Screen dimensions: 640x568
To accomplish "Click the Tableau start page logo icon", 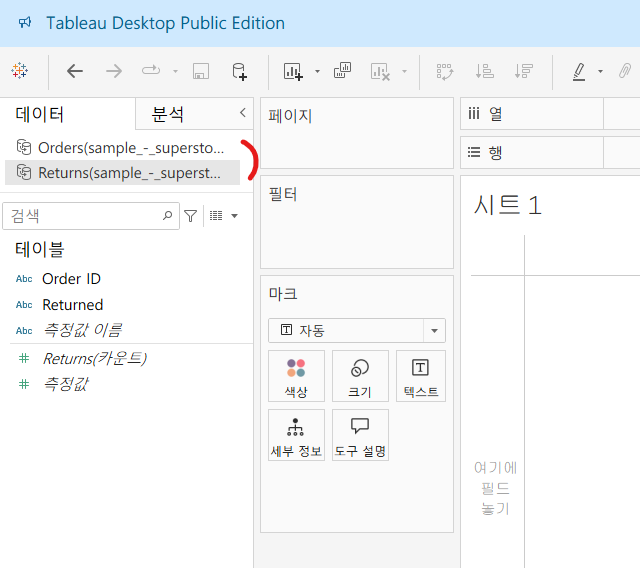I will pyautogui.click(x=19, y=71).
